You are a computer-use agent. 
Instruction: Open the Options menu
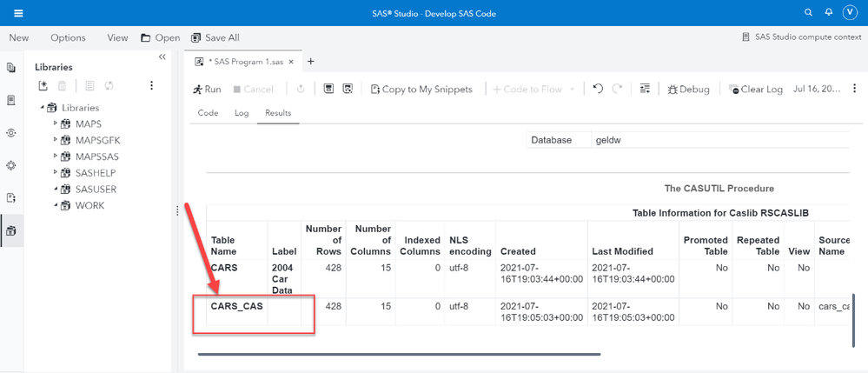click(x=68, y=37)
